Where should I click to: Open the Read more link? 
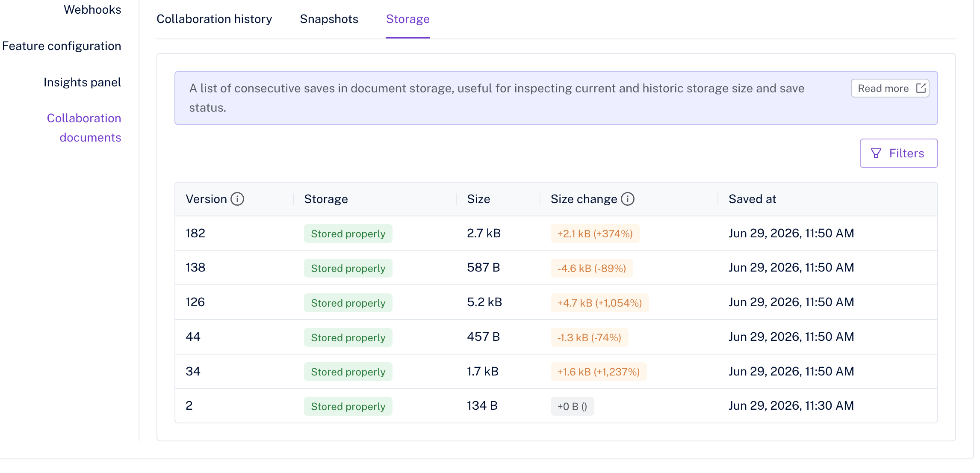point(890,88)
